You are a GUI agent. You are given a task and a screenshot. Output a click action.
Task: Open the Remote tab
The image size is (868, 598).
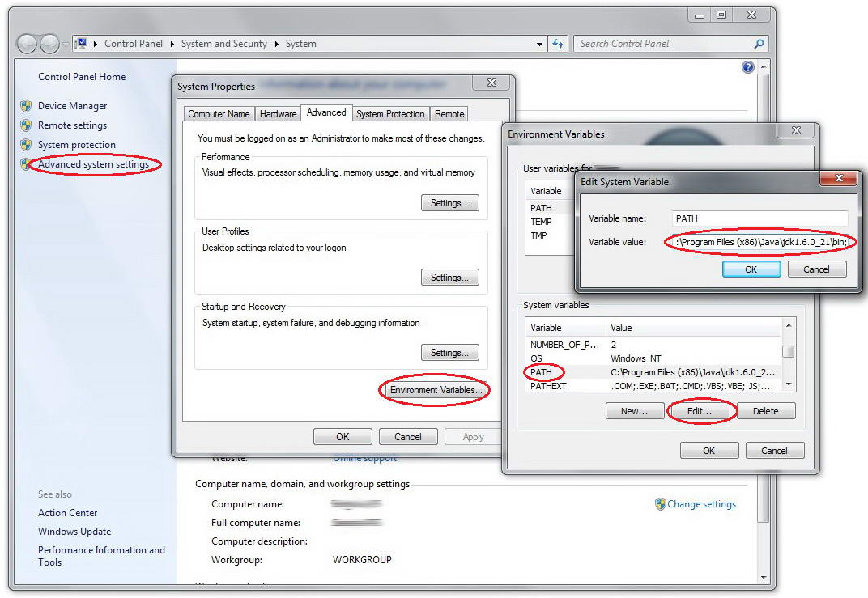tap(449, 114)
